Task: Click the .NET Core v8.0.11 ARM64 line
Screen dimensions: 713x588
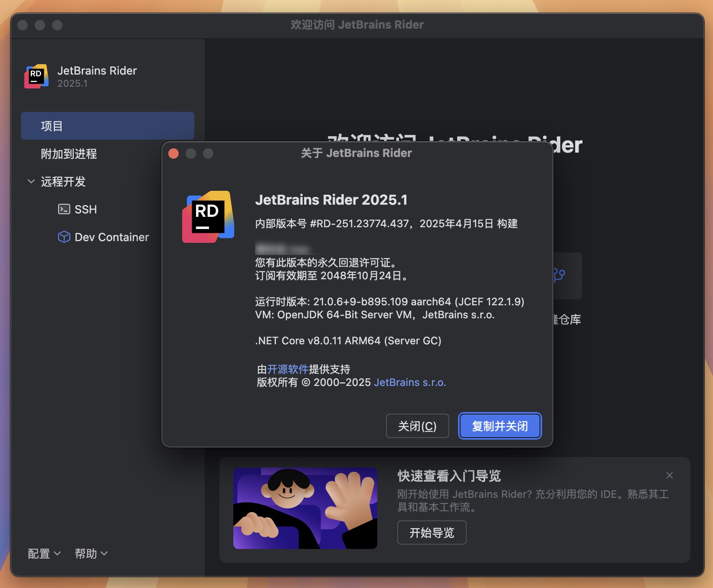Action: pyautogui.click(x=348, y=340)
